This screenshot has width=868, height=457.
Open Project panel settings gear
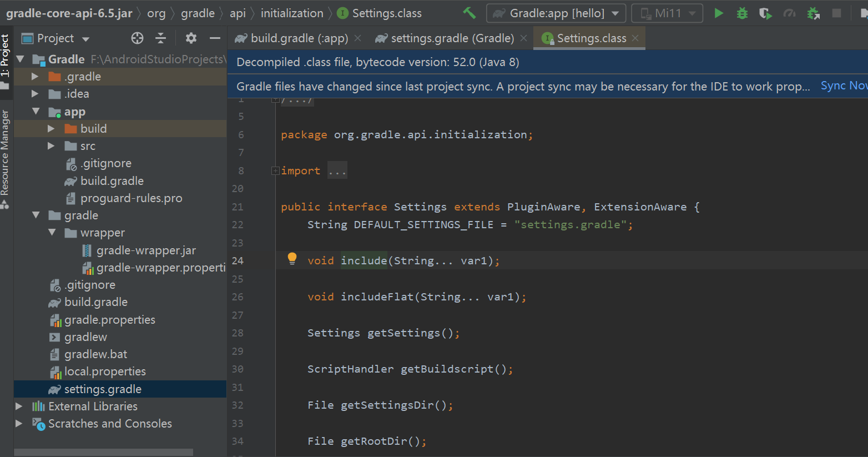click(190, 38)
